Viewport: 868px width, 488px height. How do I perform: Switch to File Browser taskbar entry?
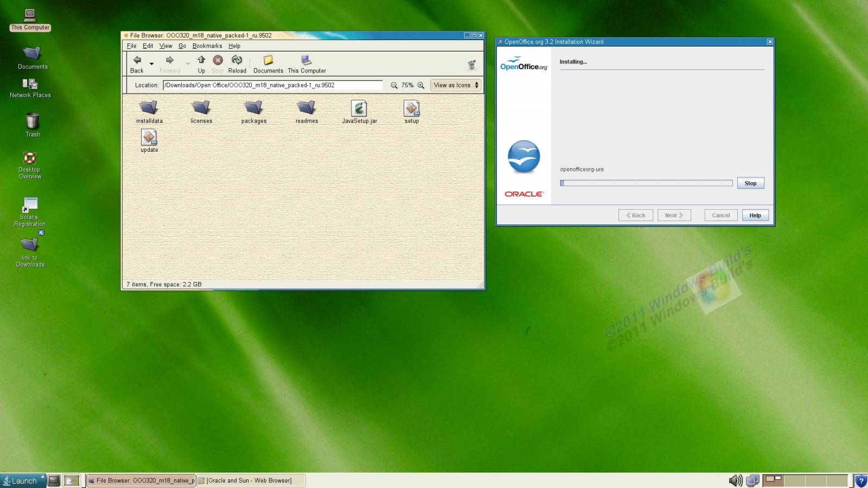(x=141, y=480)
